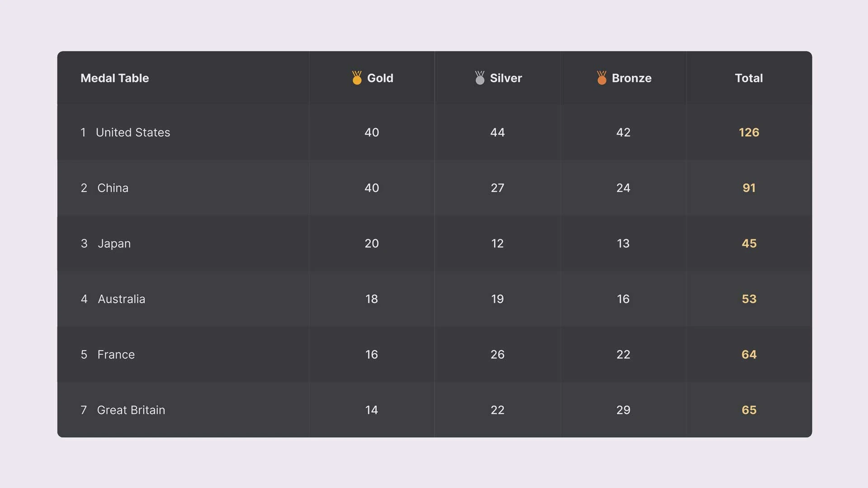Viewport: 868px width, 488px height.
Task: Click on Great Britain row name
Action: click(131, 410)
